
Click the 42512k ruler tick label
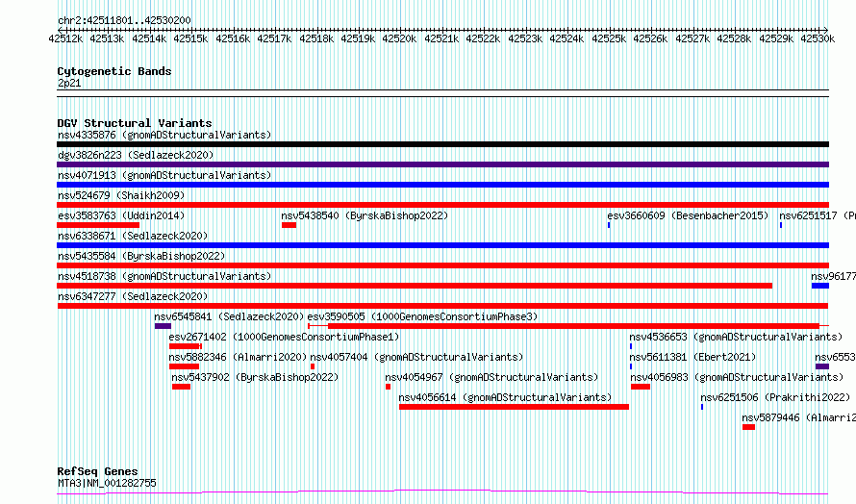tap(65, 38)
